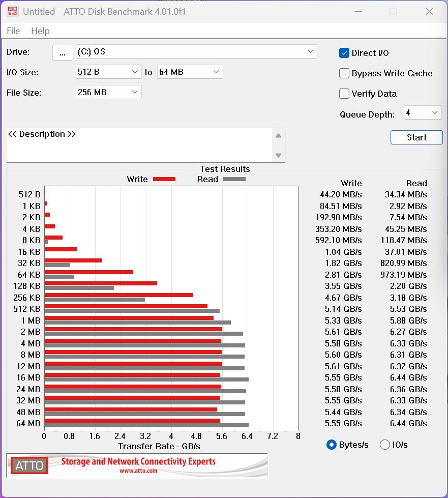The height and width of the screenshot is (498, 448).
Task: Click the ATTO logo in the banner
Action: 29,465
